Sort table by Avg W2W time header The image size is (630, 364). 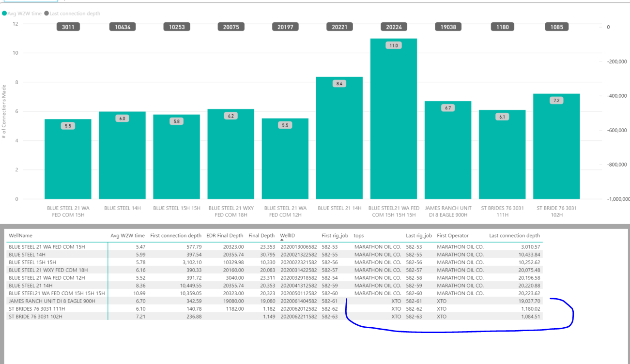click(127, 236)
